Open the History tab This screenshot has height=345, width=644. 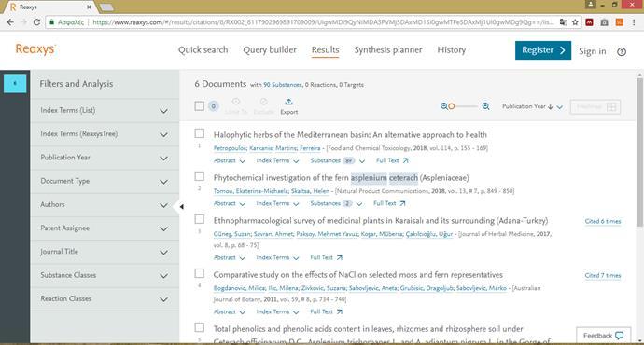452,50
